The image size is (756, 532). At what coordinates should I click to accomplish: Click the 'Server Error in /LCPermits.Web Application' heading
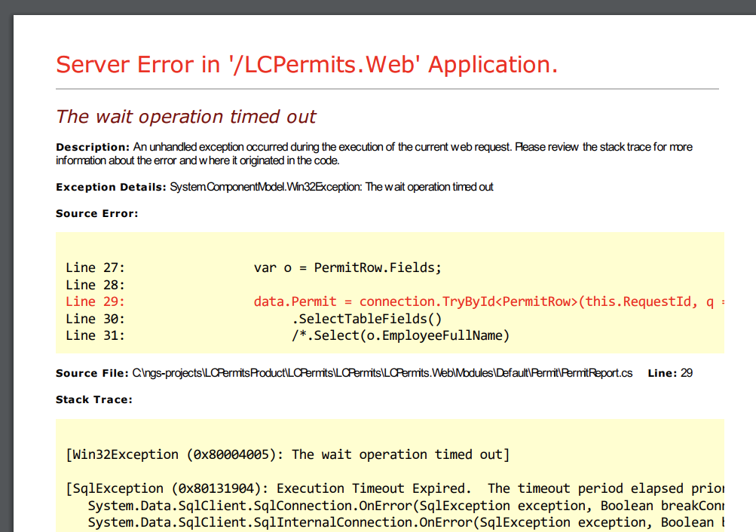click(307, 65)
